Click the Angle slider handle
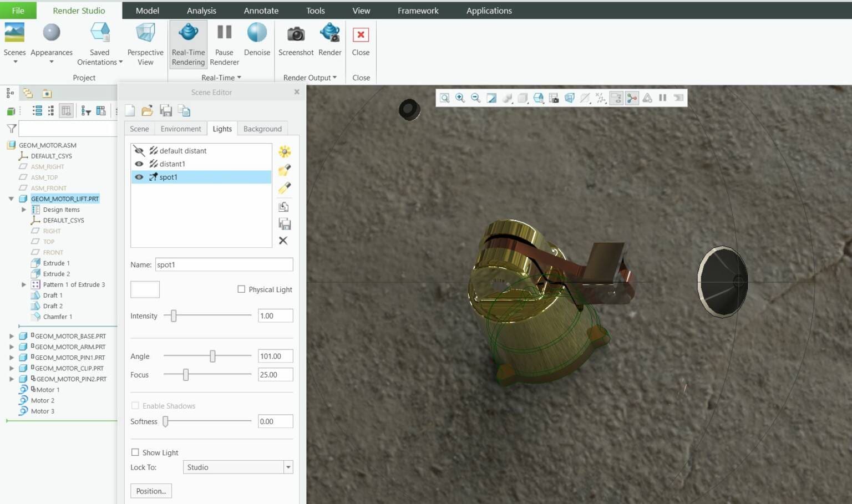The height and width of the screenshot is (504, 852). [212, 356]
